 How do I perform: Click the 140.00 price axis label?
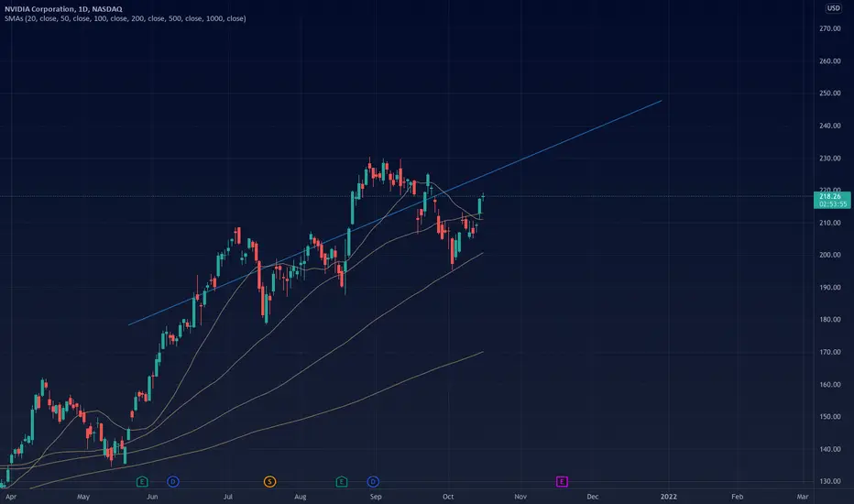click(830, 450)
